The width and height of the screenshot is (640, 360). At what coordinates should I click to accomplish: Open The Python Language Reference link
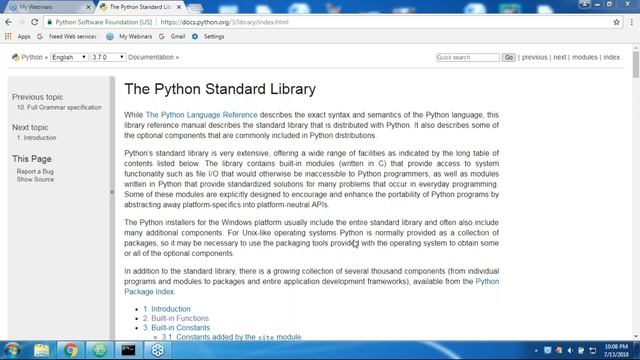(x=202, y=115)
